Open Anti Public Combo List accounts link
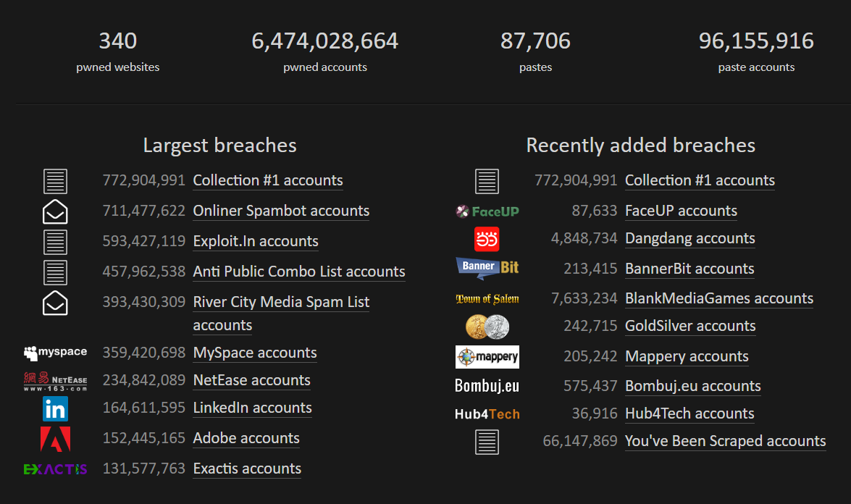This screenshot has width=851, height=504. pyautogui.click(x=299, y=272)
